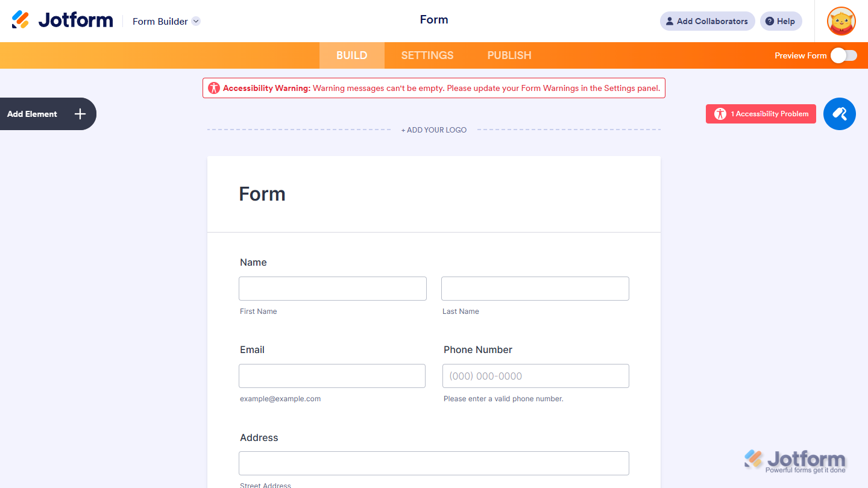Click the First Name input field
The width and height of the screenshot is (868, 488).
(x=332, y=289)
